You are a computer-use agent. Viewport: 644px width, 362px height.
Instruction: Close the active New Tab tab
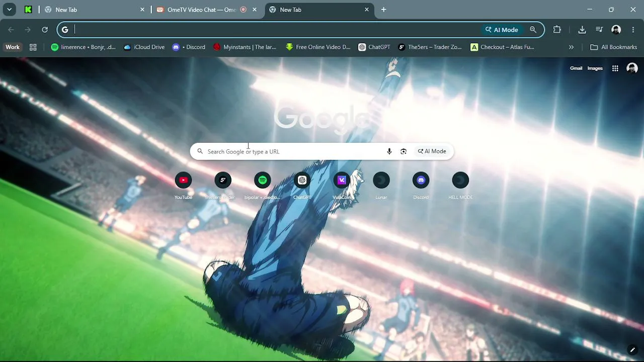point(367,10)
